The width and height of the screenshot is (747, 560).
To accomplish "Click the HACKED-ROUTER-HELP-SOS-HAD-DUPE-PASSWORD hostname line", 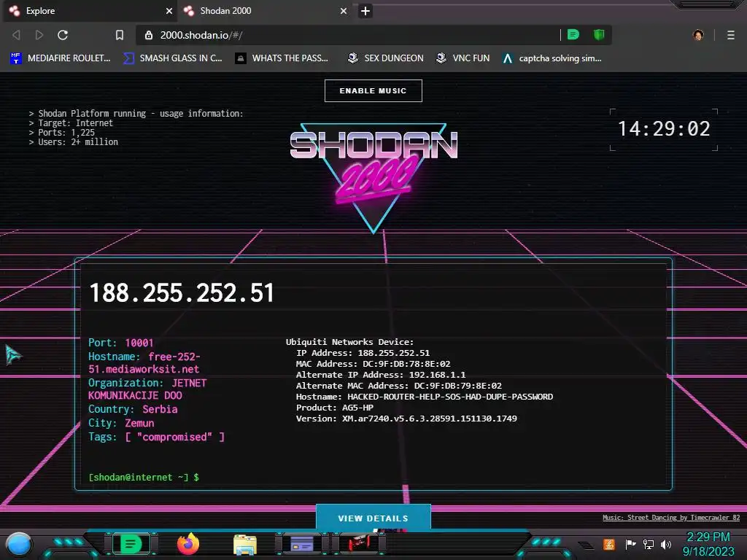I will point(425,397).
